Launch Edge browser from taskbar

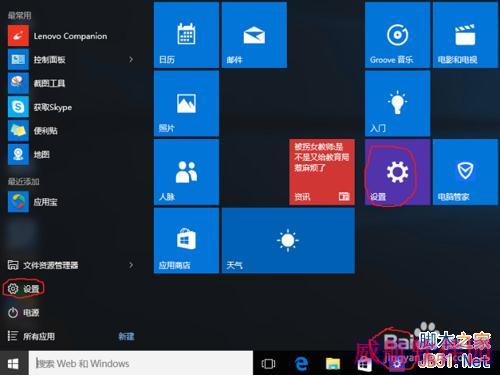click(x=301, y=364)
